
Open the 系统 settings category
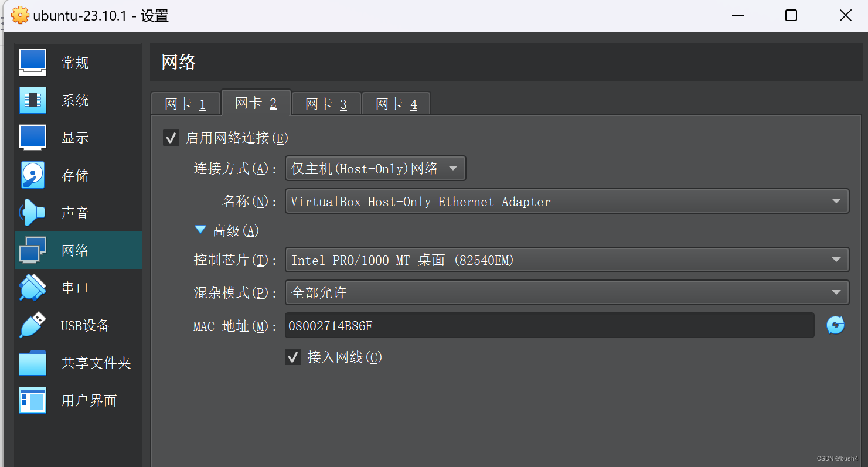coord(79,100)
